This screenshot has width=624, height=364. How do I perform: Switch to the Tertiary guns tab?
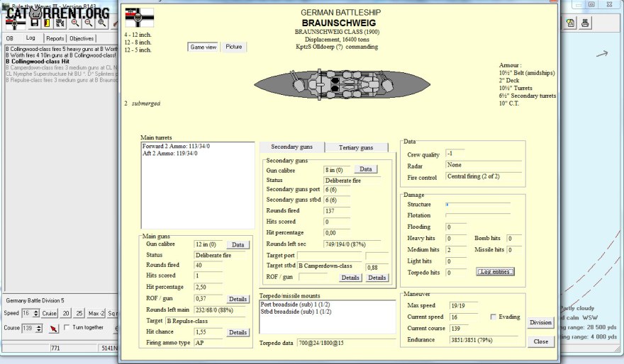click(356, 147)
